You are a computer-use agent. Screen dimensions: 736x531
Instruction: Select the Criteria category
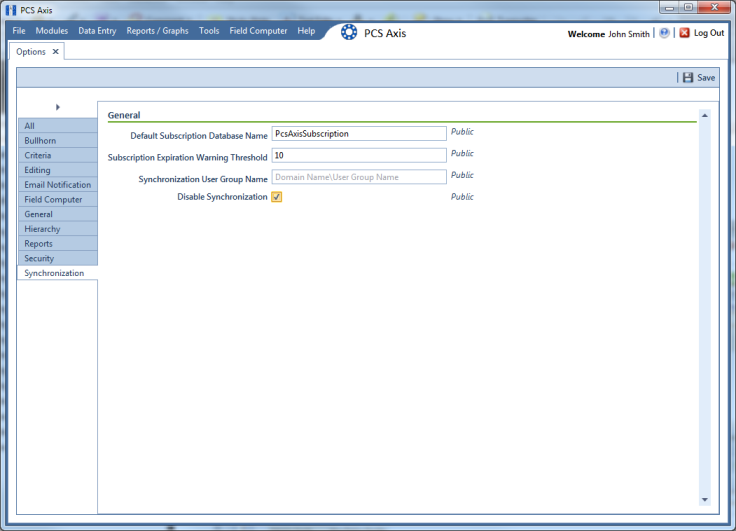[x=58, y=155]
